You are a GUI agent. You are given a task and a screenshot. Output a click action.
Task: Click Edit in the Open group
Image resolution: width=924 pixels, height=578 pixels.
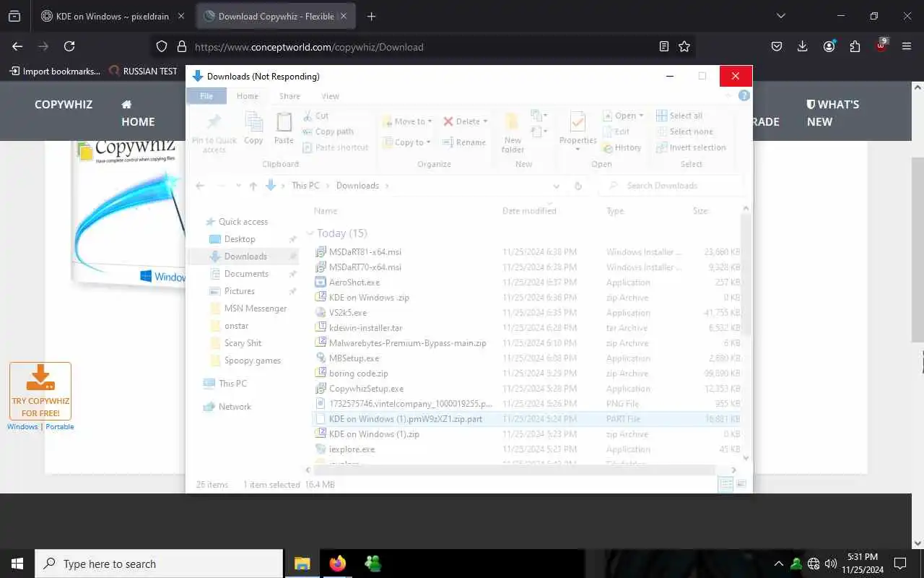coord(616,131)
